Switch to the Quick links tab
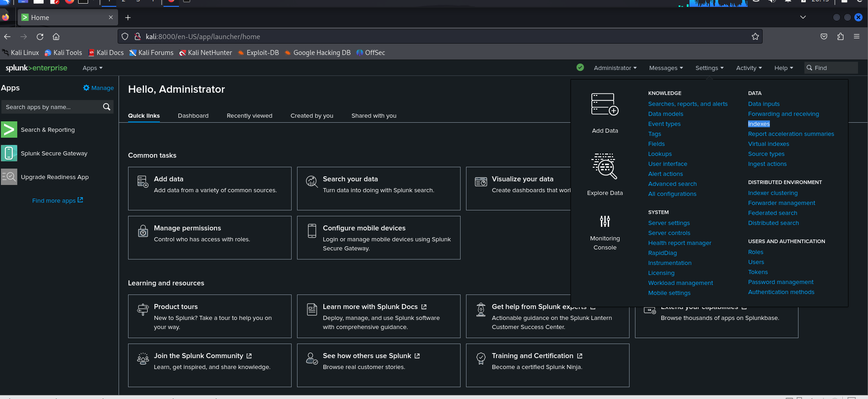868x399 pixels. pyautogui.click(x=144, y=115)
